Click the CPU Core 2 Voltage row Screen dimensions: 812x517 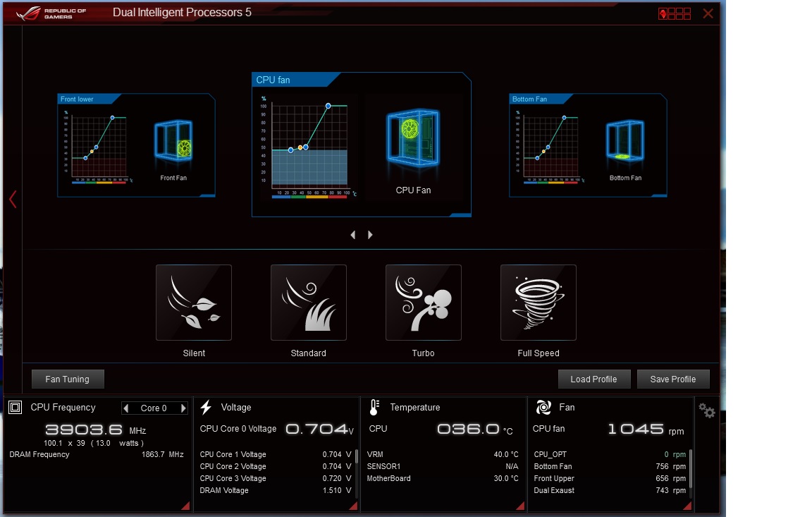(276, 466)
